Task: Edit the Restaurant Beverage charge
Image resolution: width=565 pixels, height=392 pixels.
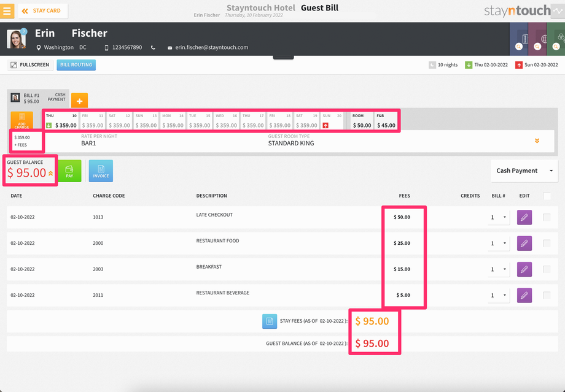Action: tap(524, 295)
